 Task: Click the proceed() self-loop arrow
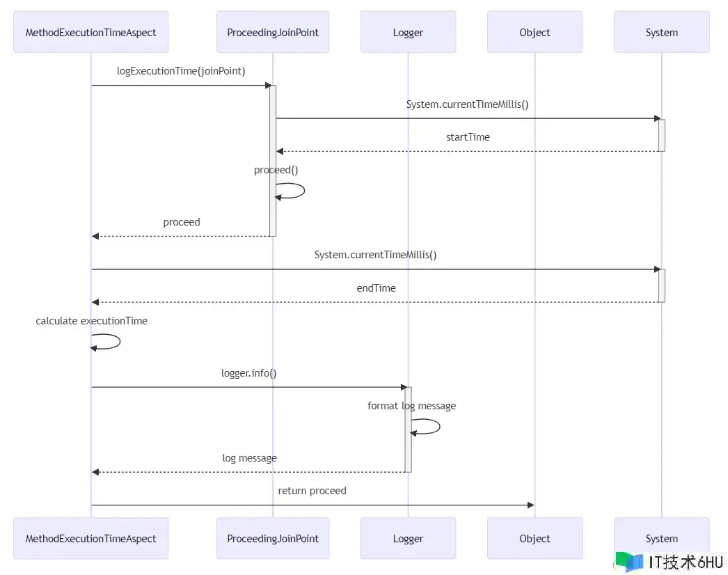click(x=292, y=191)
